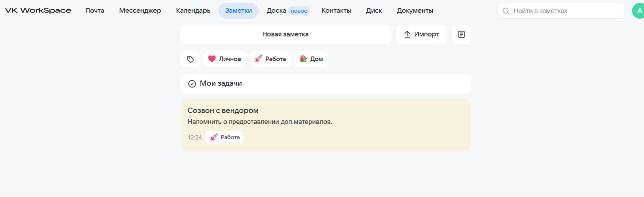Image resolution: width=644 pixels, height=197 pixels.
Task: Open the Почта tab
Action: coord(95,11)
